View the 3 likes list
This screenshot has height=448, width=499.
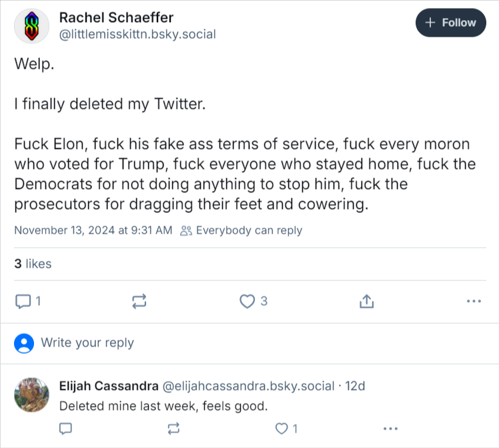tap(33, 264)
